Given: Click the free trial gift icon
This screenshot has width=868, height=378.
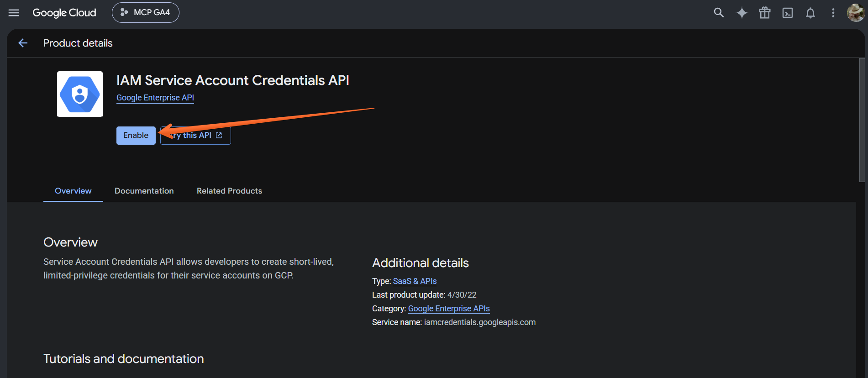Looking at the screenshot, I should [765, 13].
